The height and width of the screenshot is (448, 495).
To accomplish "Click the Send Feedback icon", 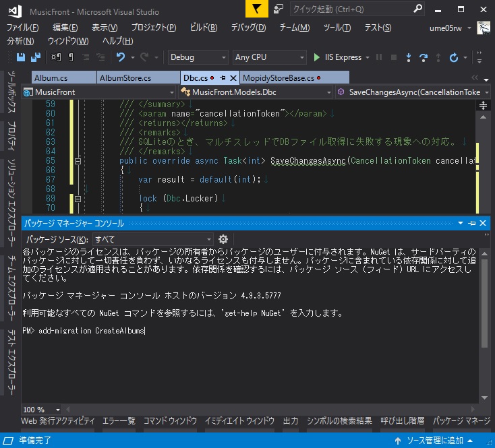I will click(278, 9).
